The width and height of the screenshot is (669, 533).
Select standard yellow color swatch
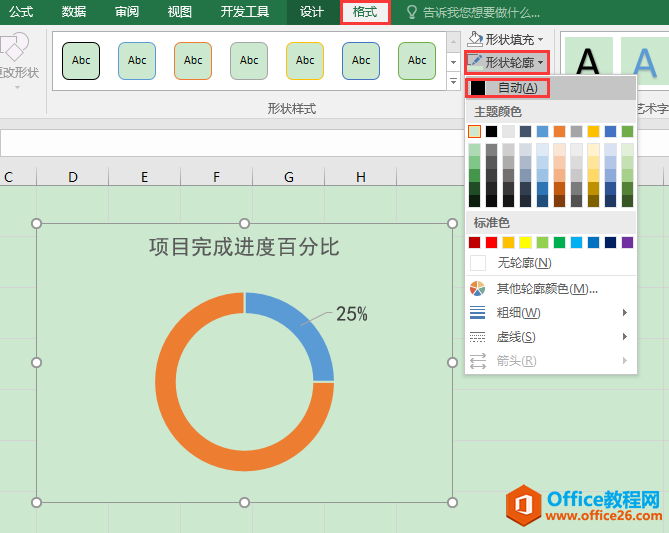click(525, 242)
